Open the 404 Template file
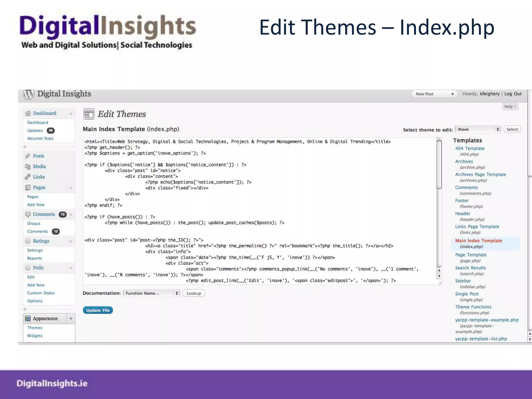 click(x=470, y=148)
